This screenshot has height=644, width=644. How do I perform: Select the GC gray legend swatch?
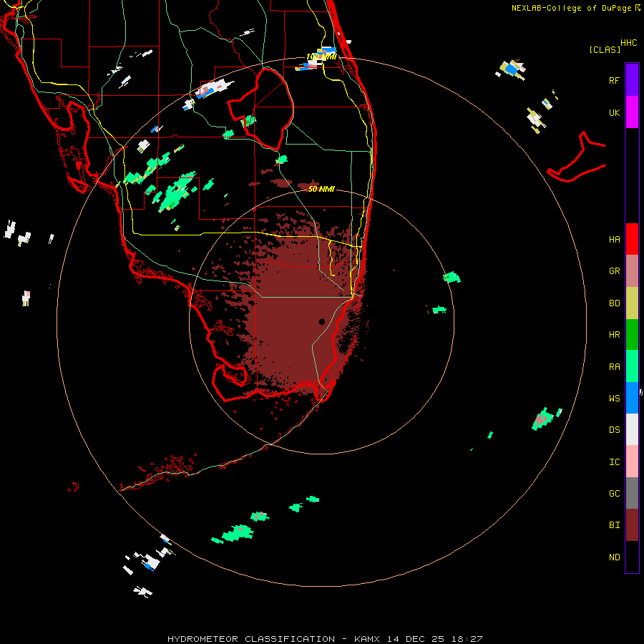632,493
